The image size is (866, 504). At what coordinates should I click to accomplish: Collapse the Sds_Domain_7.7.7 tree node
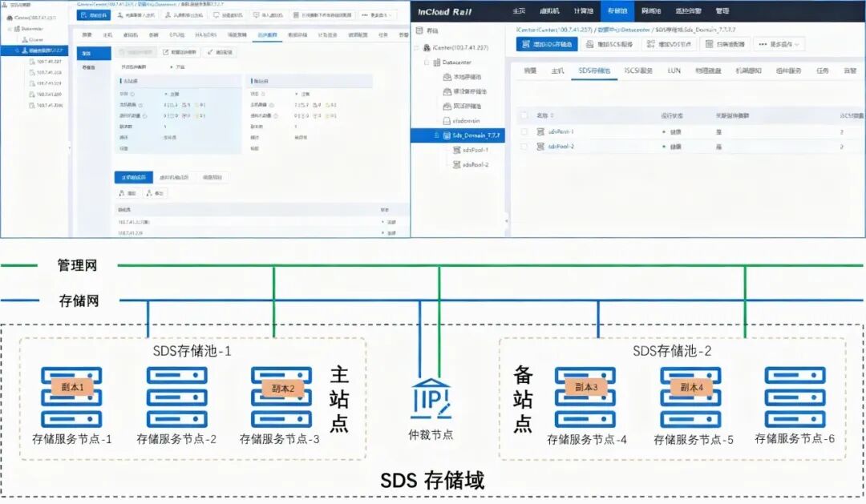pyautogui.click(x=436, y=135)
